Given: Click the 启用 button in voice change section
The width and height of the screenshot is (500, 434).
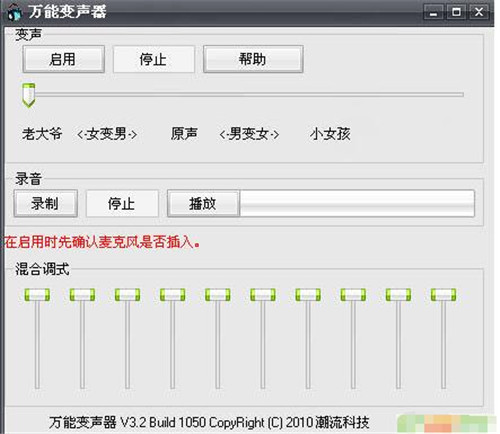Looking at the screenshot, I should tap(63, 59).
